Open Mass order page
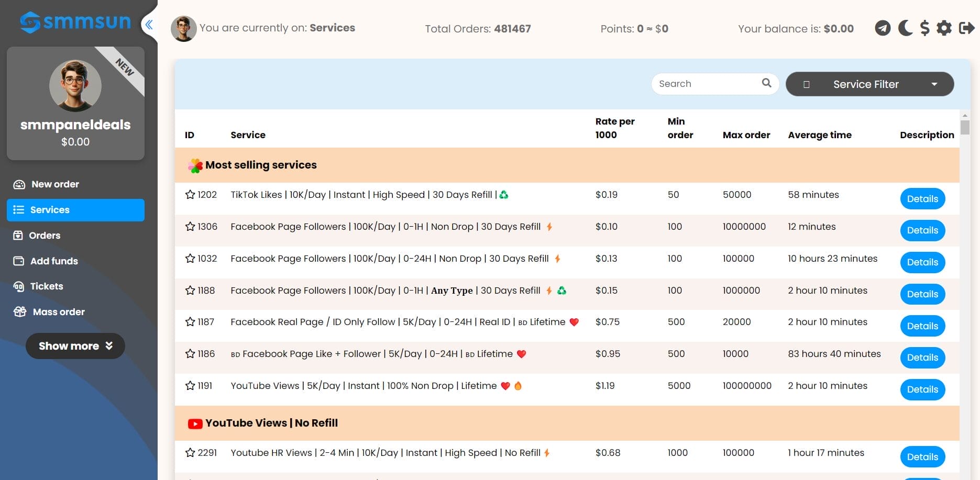This screenshot has height=480, width=980. click(x=59, y=312)
